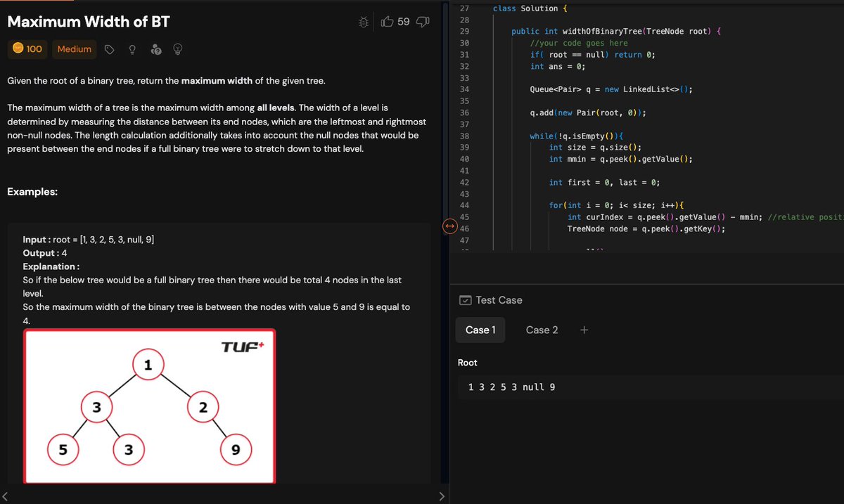The image size is (844, 504).
Task: Click the 'Input : root = [1, 3, 2, 5, 3, null, 9]' text
Action: coord(89,240)
